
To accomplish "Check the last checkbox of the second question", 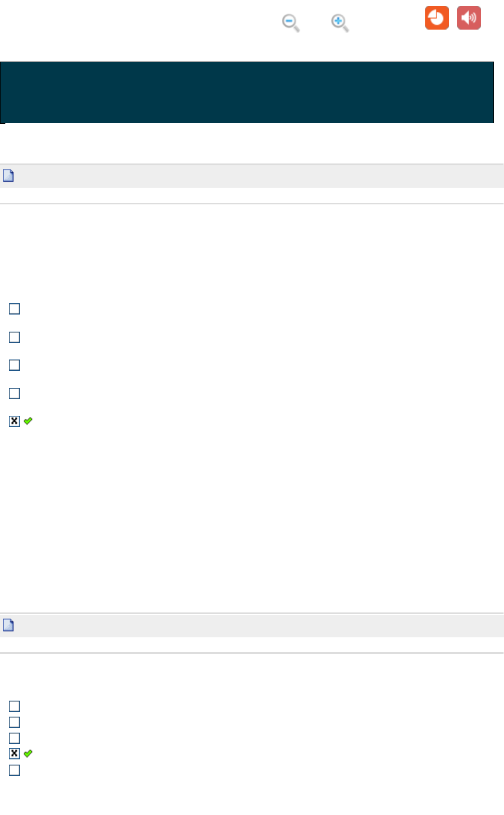I will pyautogui.click(x=14, y=770).
